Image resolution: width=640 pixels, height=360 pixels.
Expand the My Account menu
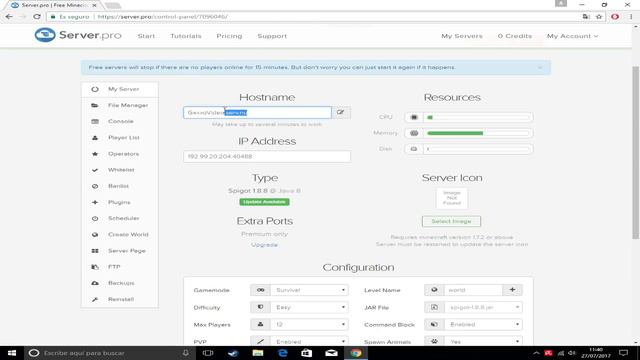click(x=572, y=36)
